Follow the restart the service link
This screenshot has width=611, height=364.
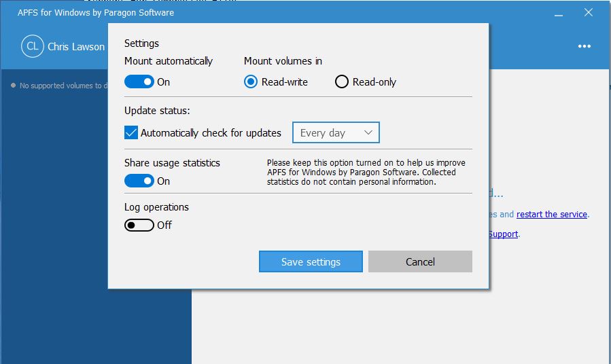coord(551,214)
